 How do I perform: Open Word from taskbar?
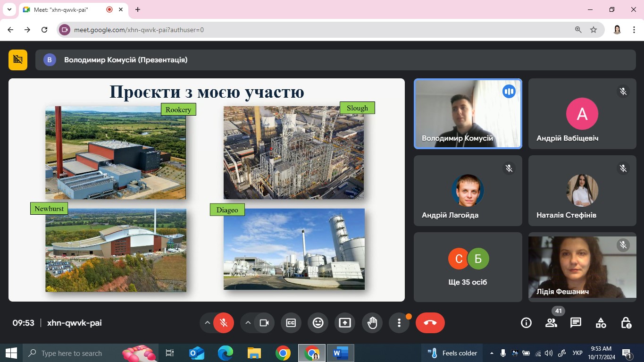(340, 353)
